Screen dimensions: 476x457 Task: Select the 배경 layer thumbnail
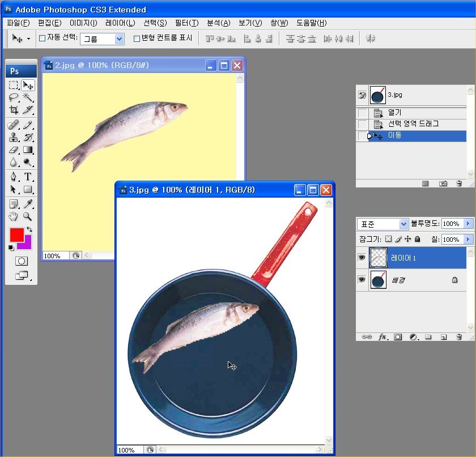click(378, 280)
